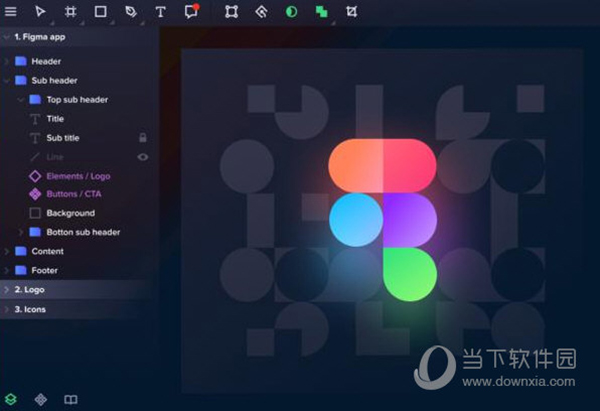Toggle the mask half-circle icon
The width and height of the screenshot is (600, 411).
[291, 12]
